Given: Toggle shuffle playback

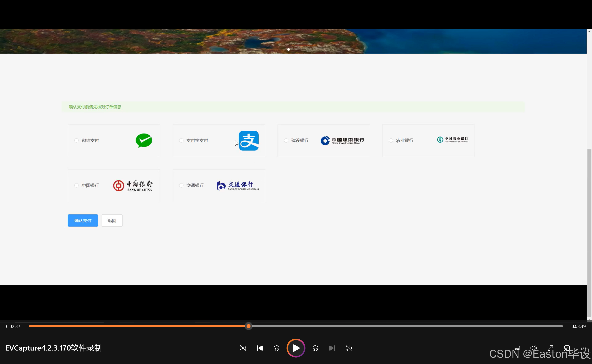Looking at the screenshot, I should [x=243, y=348].
